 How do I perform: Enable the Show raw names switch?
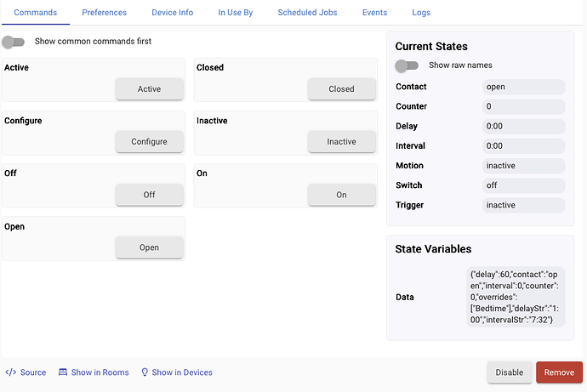click(407, 65)
